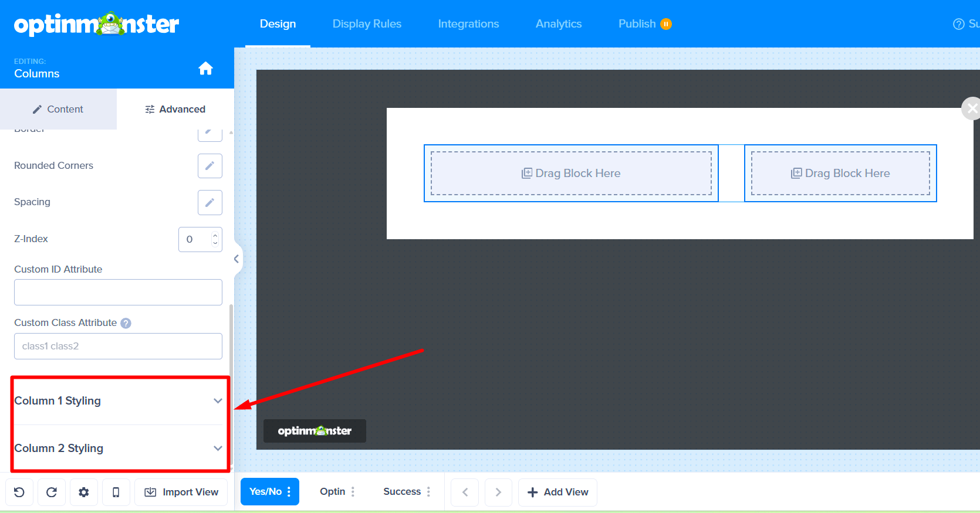Click the home icon in the editing header
980x513 pixels.
tap(205, 69)
